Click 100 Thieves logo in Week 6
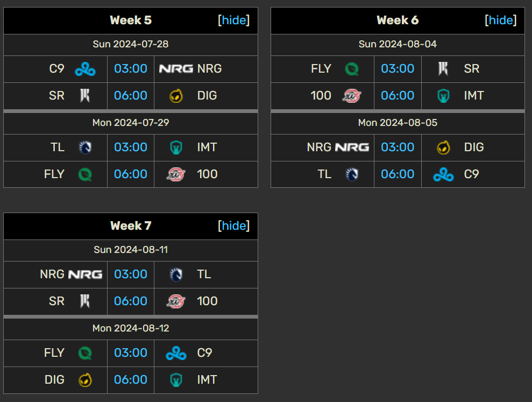Screen dimensions: 532x402 (352, 96)
